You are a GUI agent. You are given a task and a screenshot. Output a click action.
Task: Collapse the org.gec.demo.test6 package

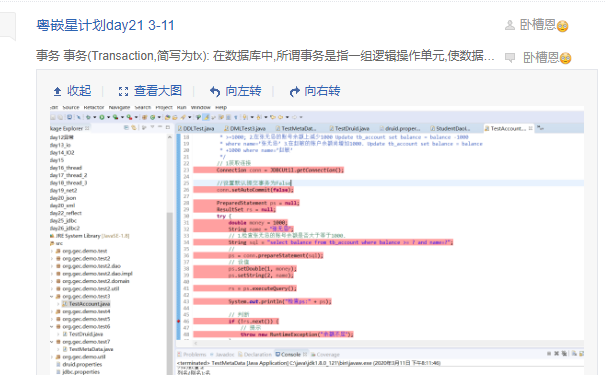(x=52, y=327)
